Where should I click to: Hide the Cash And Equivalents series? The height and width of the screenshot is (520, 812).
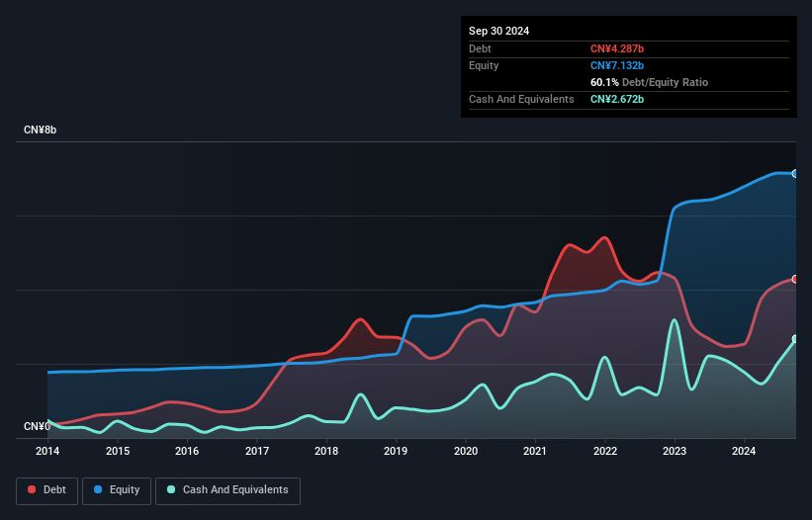pos(227,489)
